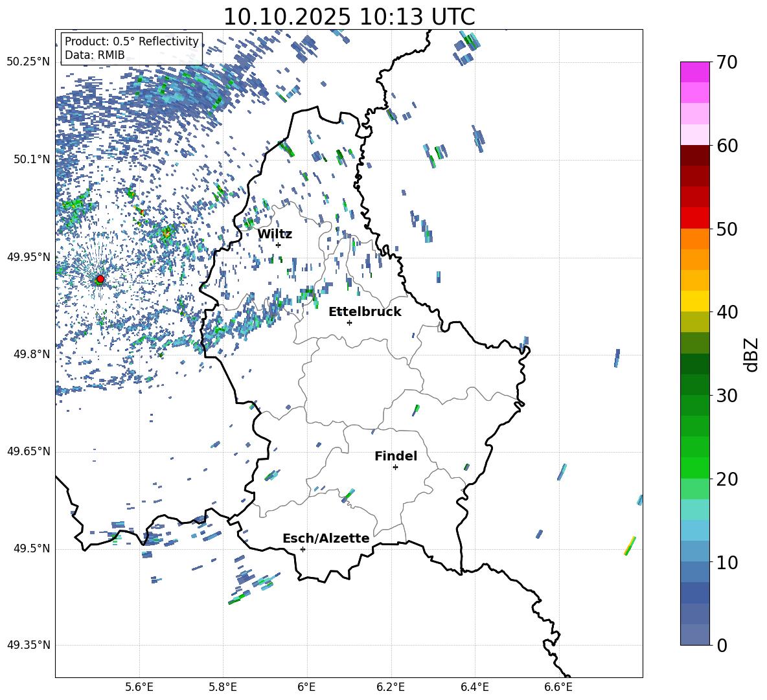767x700 pixels.
Task: Click the Ettelbruck station cross marker
Action: point(349,322)
